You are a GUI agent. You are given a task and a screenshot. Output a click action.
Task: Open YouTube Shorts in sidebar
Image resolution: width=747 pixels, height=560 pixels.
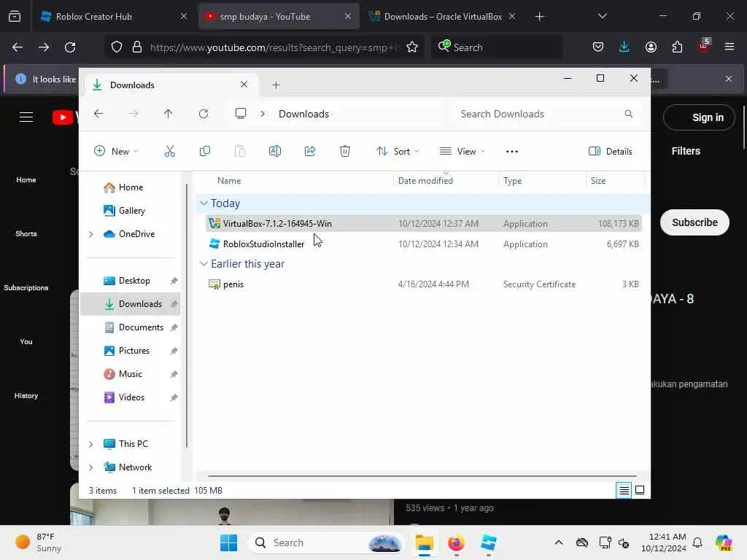pos(26,234)
